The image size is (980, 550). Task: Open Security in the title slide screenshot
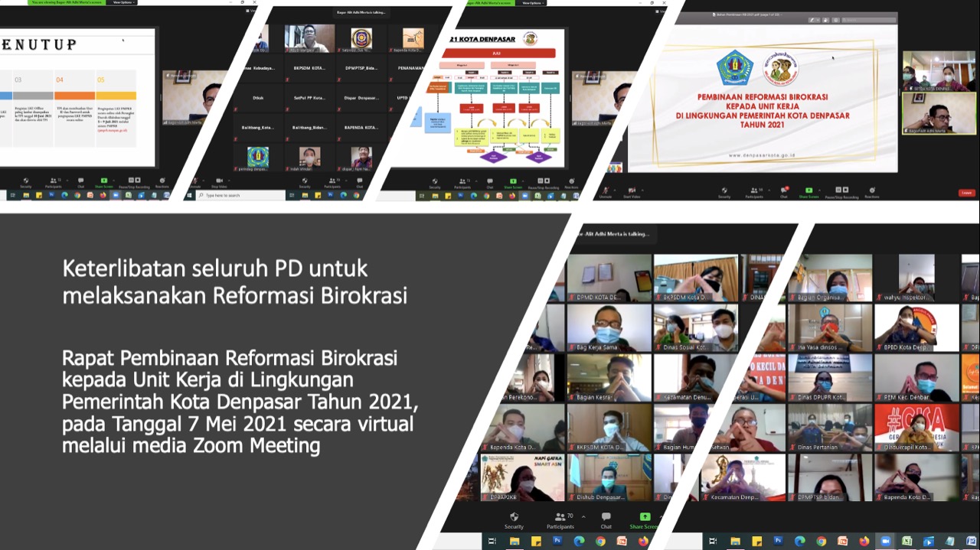pos(724,192)
